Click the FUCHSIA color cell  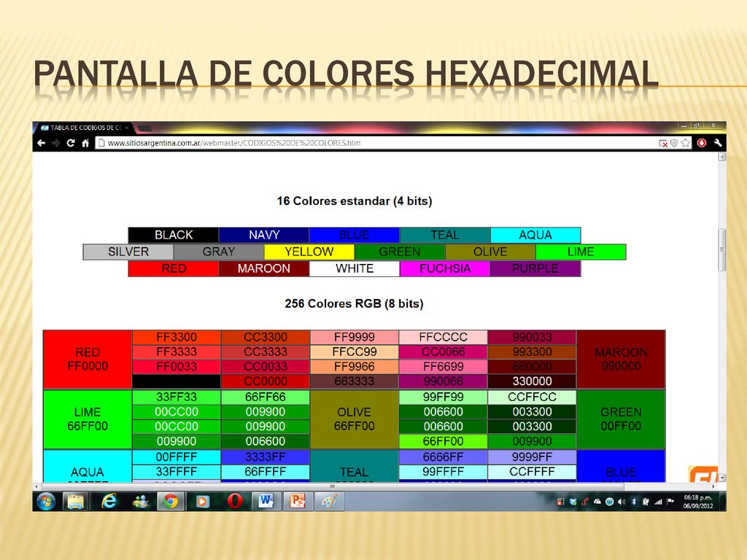click(445, 268)
